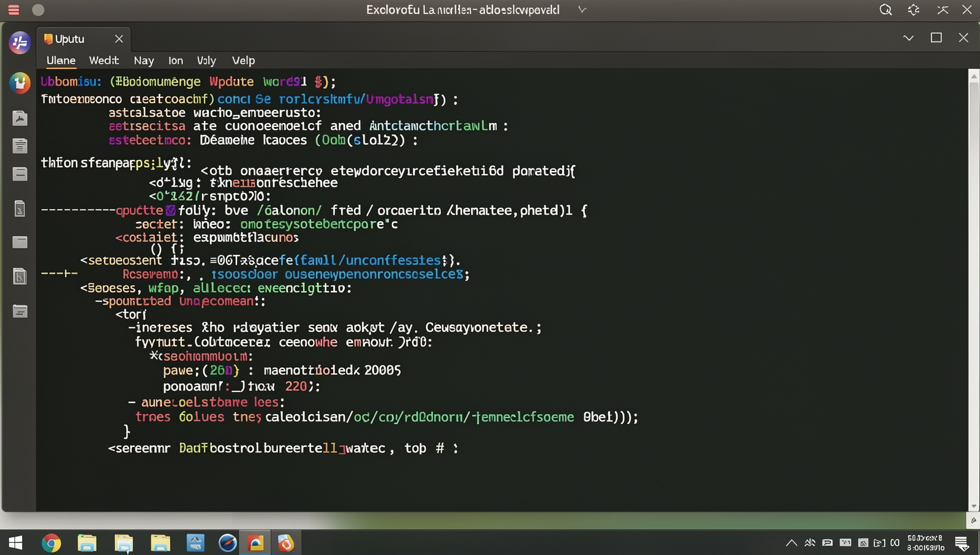Open the Ion menu
The width and height of the screenshot is (980, 555).
coord(176,60)
